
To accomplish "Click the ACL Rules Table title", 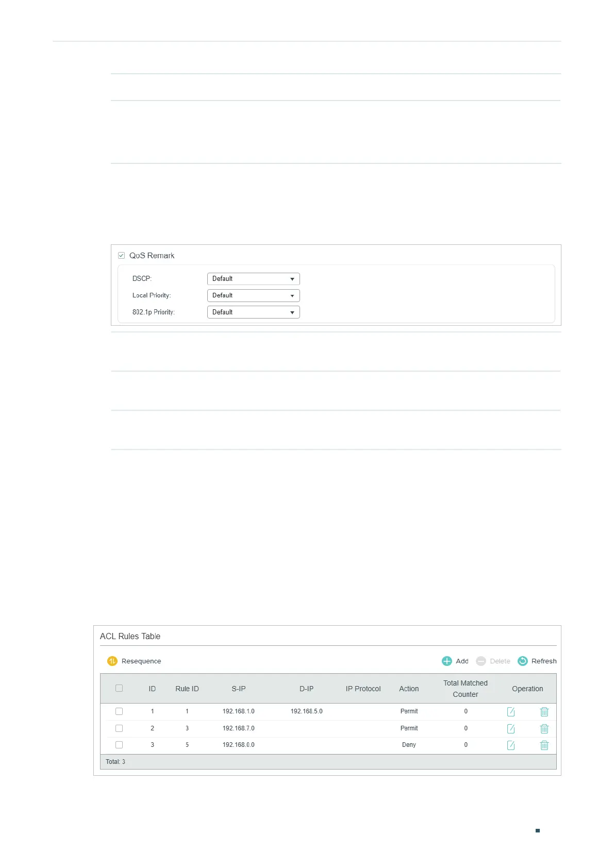I will point(130,636).
